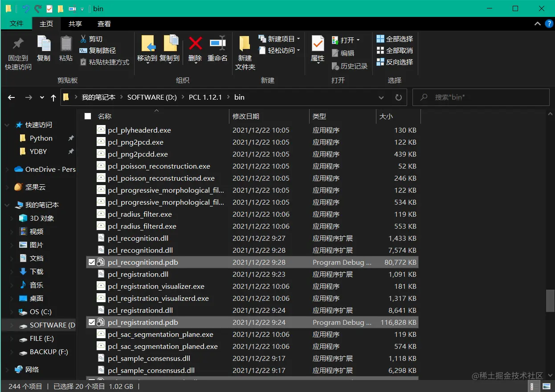The width and height of the screenshot is (555, 392).
Task: Expand the Open (打开) dropdown arrow
Action: click(x=358, y=40)
